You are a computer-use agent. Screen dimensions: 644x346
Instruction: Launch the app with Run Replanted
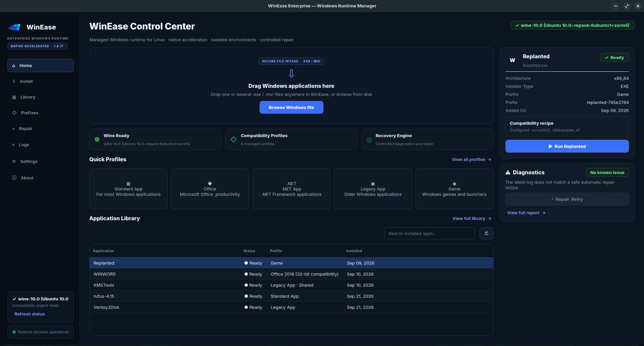tap(567, 146)
